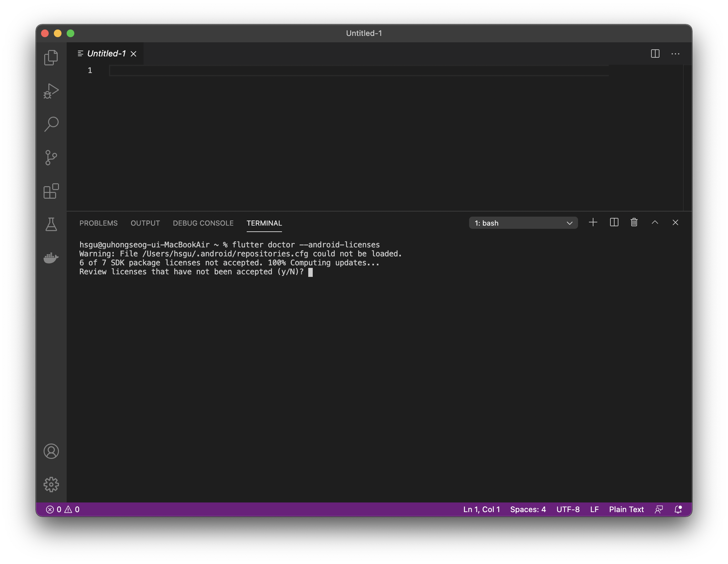
Task: Change indentation via 'Spaces: 4'
Action: (x=528, y=509)
